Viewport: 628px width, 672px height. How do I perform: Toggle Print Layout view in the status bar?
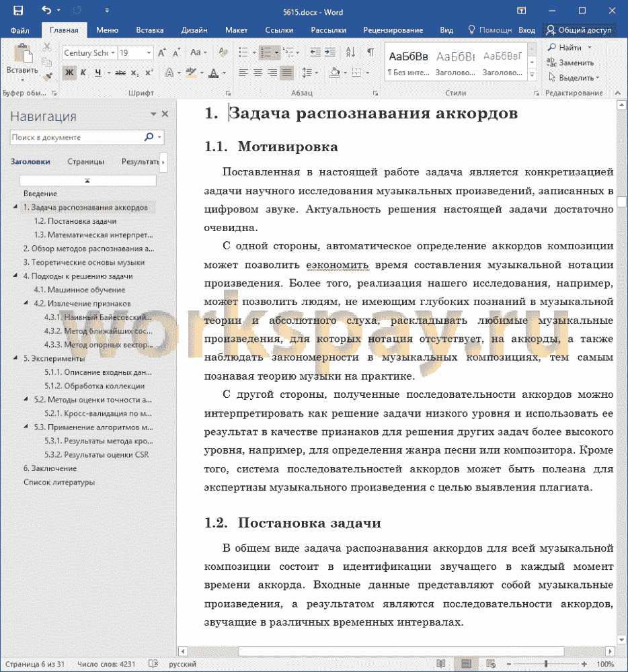point(465,663)
